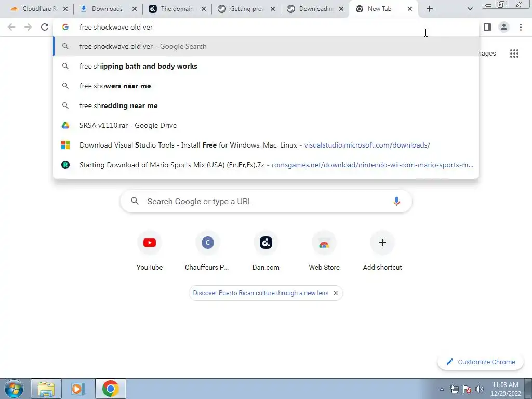Click the 'Search Google or type a URL' box

tap(266, 201)
